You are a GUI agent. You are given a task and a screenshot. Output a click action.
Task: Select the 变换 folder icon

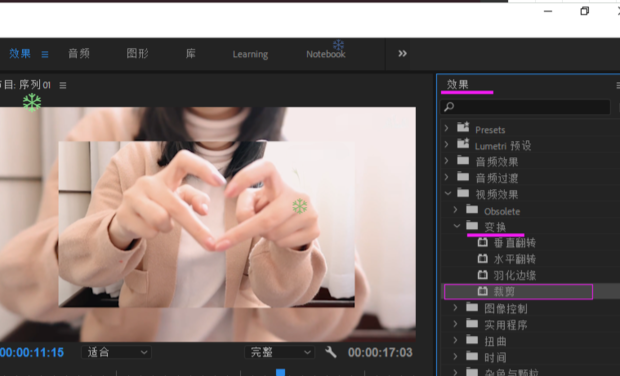[472, 225]
